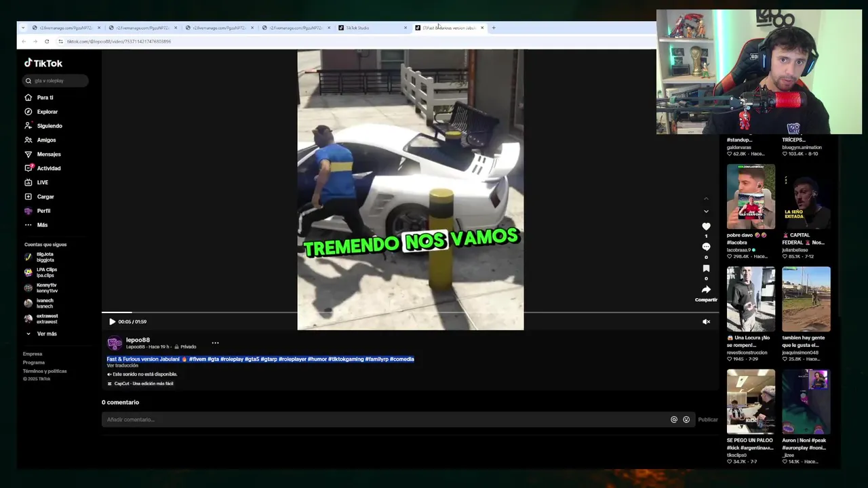Open lepoo88 username link
Viewport: 868px width, 488px height.
point(138,340)
